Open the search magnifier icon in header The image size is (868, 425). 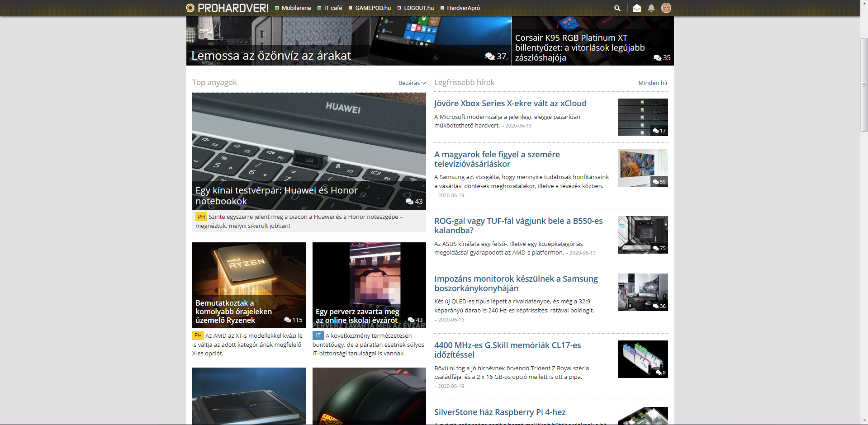point(617,8)
